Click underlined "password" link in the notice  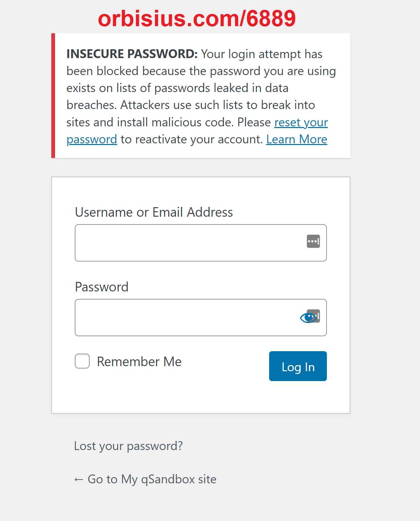(x=92, y=139)
